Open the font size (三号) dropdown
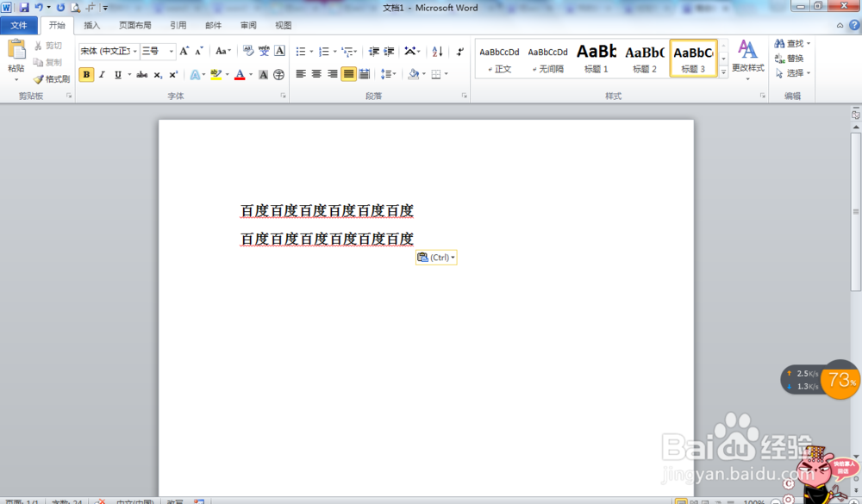This screenshot has height=504, width=862. click(171, 51)
